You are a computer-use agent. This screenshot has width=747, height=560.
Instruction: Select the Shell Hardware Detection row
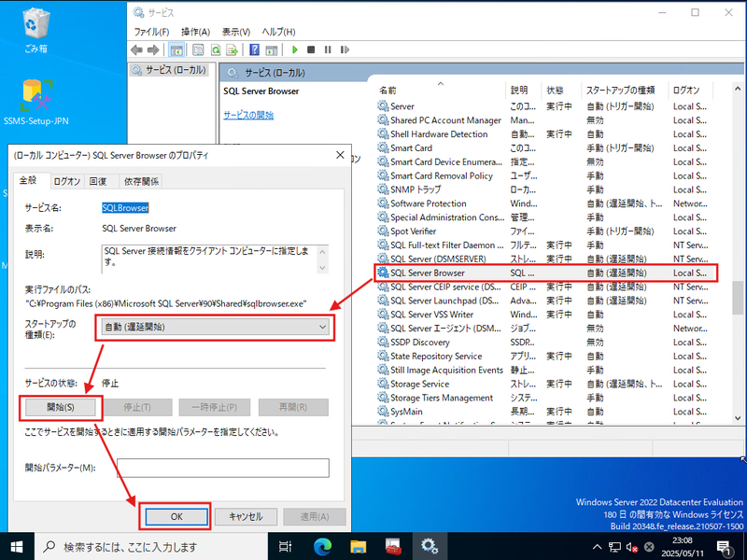click(x=546, y=133)
